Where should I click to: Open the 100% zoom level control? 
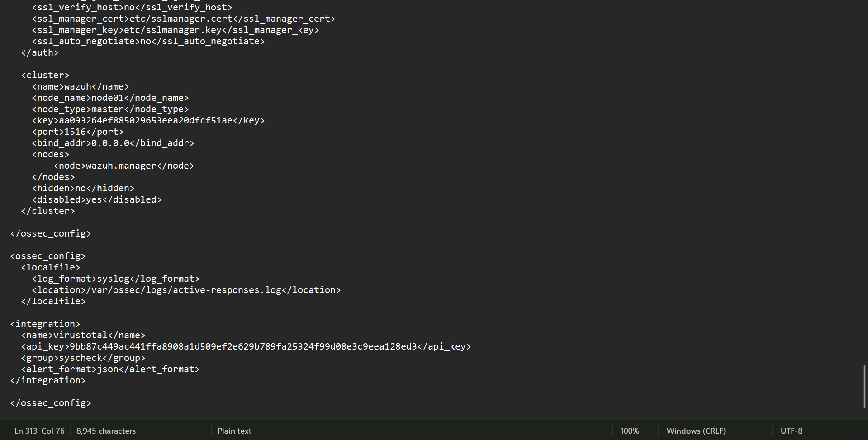point(629,431)
